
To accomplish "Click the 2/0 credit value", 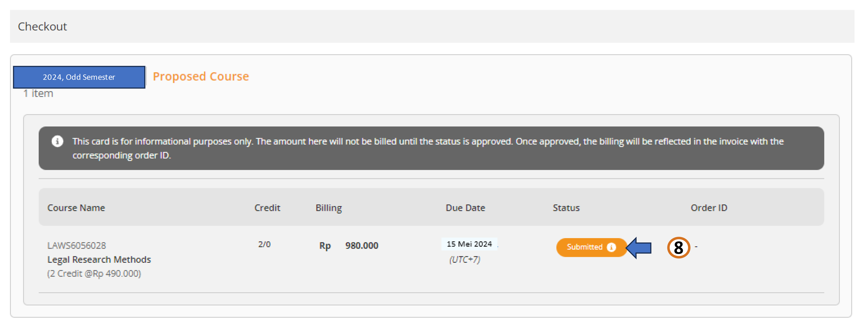I will [x=264, y=244].
